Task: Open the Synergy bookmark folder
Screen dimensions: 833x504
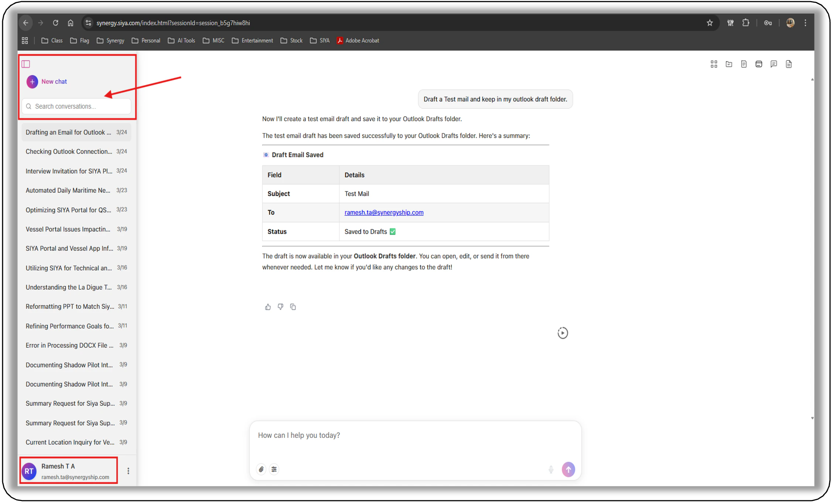Action: click(x=110, y=41)
